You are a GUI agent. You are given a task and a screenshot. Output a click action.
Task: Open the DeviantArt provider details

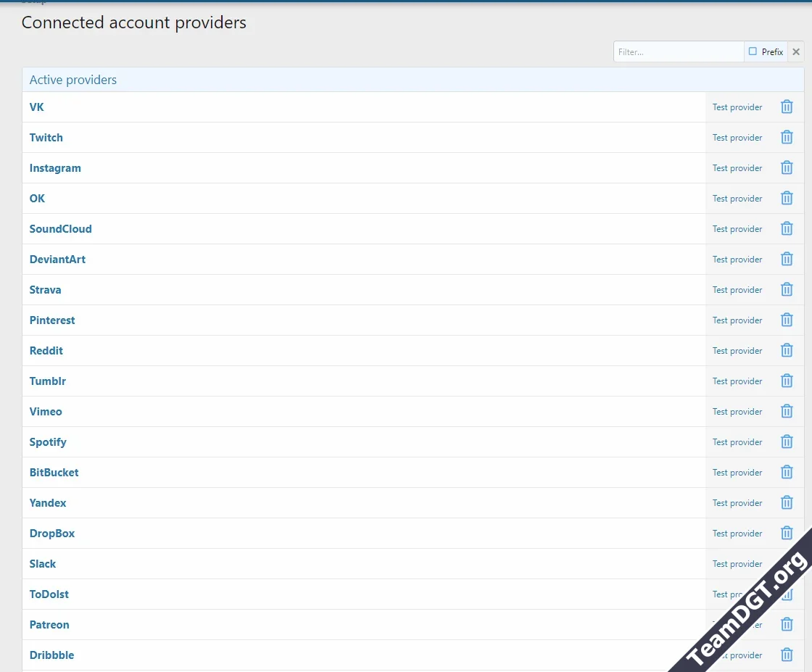[57, 259]
